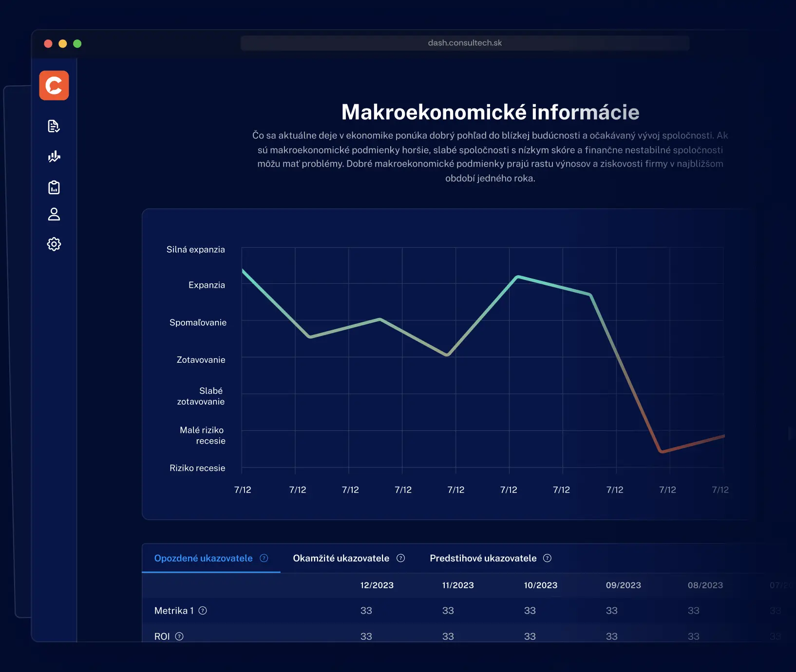Open the settings gear sidebar icon
The height and width of the screenshot is (672, 796).
click(54, 244)
